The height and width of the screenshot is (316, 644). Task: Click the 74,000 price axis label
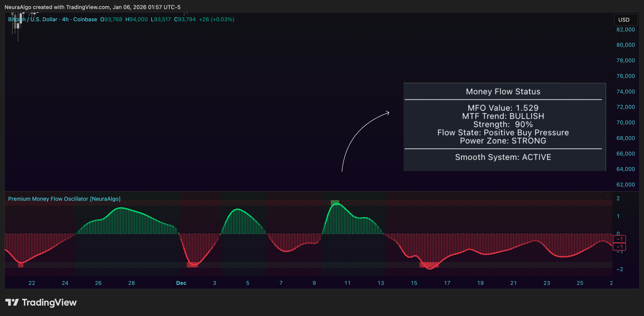tap(625, 91)
